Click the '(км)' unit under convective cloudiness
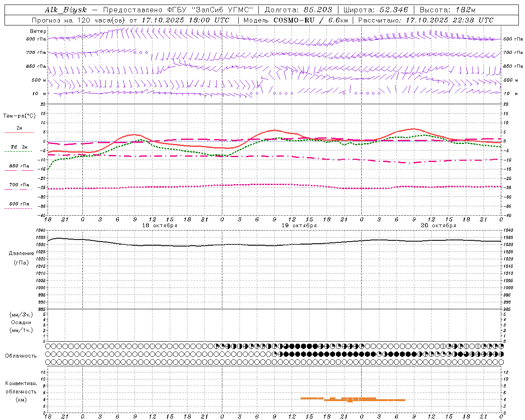The image size is (525, 420). click(21, 399)
